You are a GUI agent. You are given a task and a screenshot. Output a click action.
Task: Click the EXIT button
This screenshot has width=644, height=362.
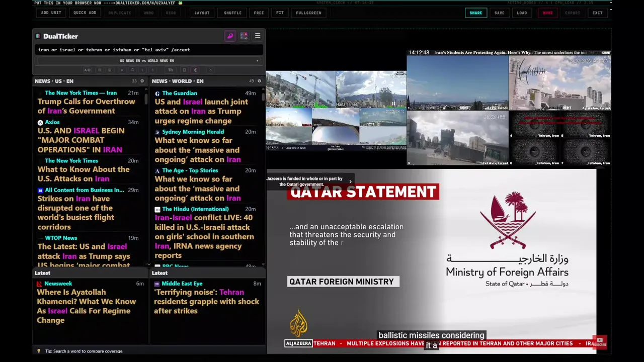(597, 13)
